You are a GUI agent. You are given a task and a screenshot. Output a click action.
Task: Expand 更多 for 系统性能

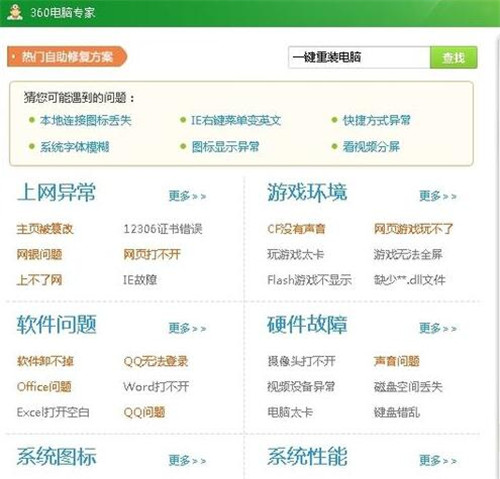point(438,460)
